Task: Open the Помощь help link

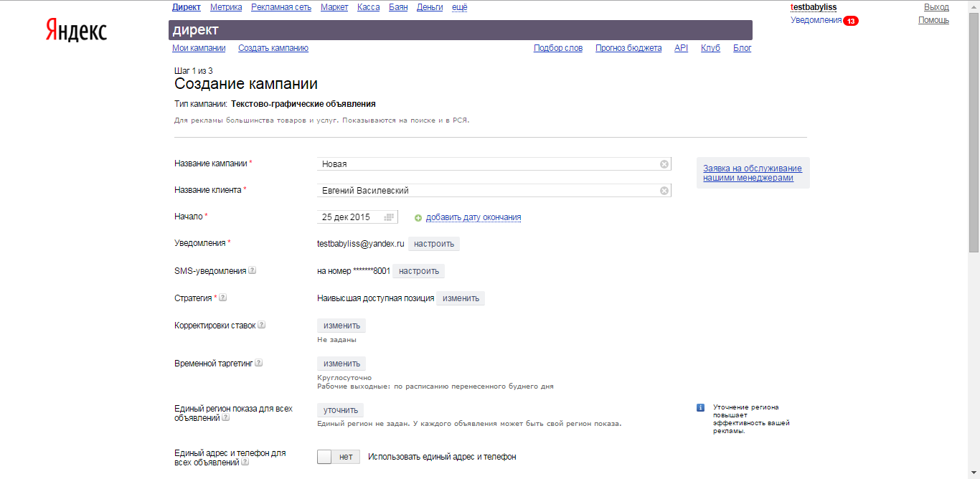Action: 933,20
